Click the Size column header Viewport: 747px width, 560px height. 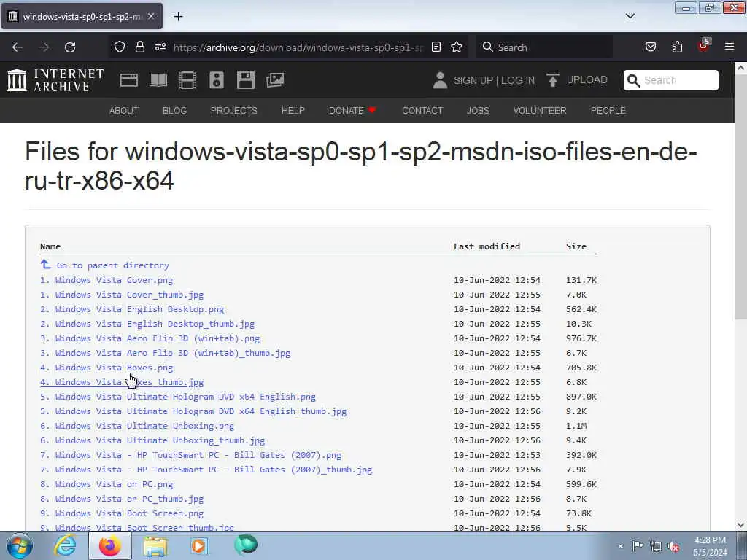576,246
